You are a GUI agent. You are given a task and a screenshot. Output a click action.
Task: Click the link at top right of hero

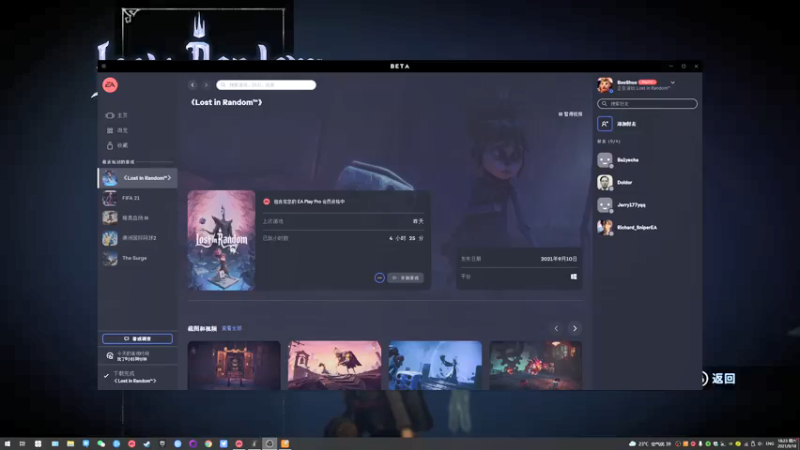(x=570, y=114)
